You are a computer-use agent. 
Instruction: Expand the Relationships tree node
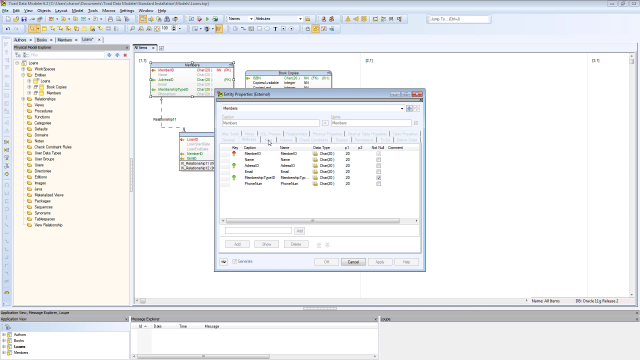[23, 99]
